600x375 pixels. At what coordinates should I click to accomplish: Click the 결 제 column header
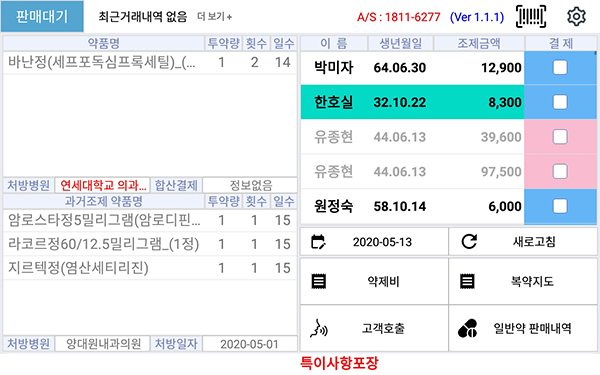[x=561, y=43]
